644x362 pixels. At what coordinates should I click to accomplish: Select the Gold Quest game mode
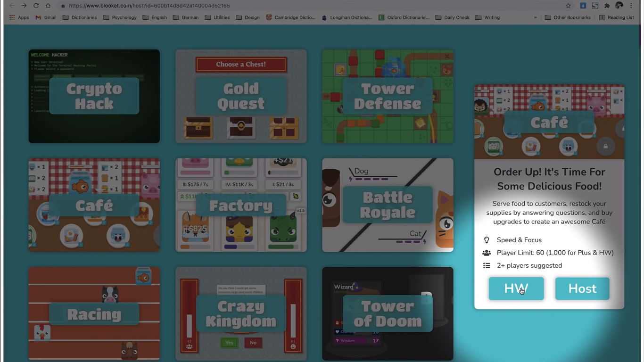(241, 96)
